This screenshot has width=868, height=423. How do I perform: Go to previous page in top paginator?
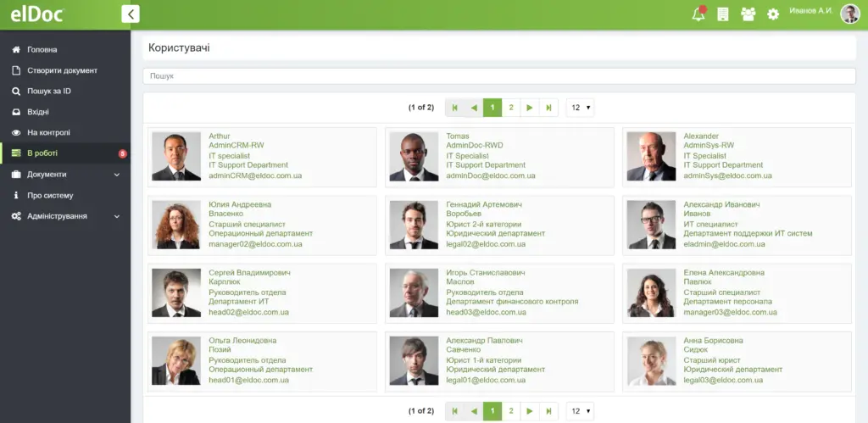(474, 108)
